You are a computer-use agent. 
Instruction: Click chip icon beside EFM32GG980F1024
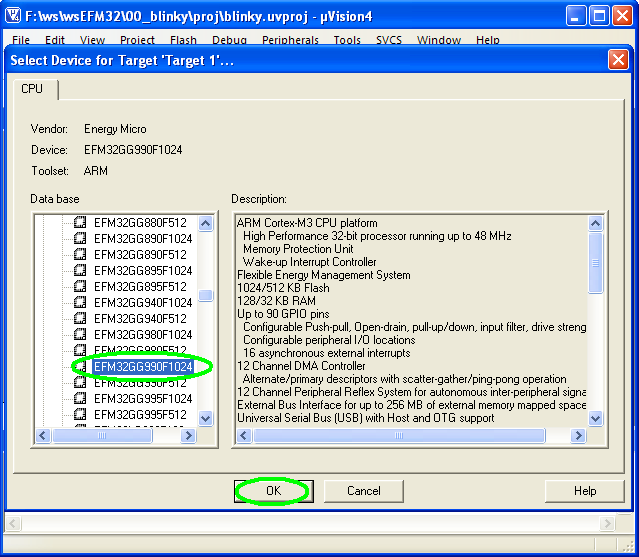pos(80,335)
